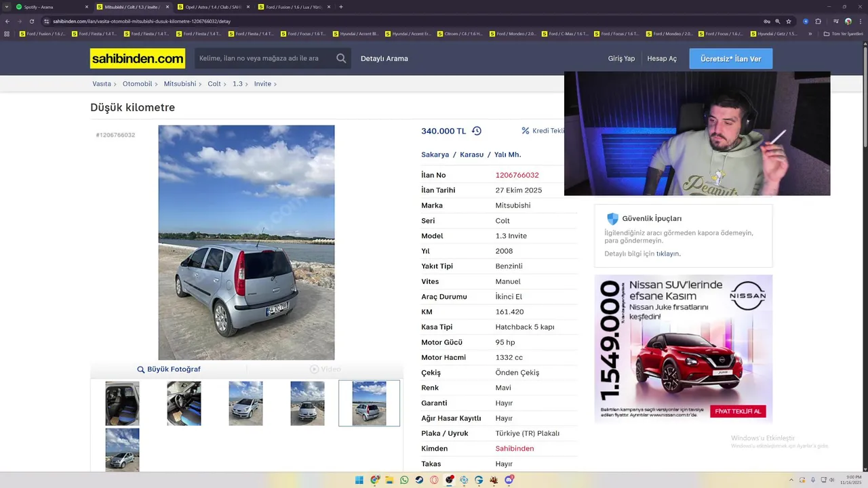The height and width of the screenshot is (488, 868).
Task: Click the tıklayın link in safety tips
Action: point(668,253)
